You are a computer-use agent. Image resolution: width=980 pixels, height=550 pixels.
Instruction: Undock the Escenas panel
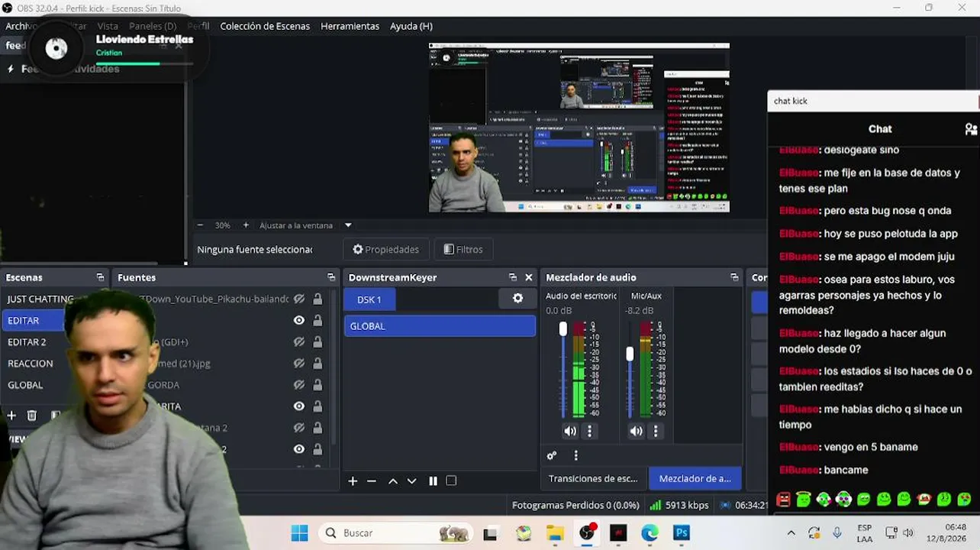pyautogui.click(x=100, y=277)
